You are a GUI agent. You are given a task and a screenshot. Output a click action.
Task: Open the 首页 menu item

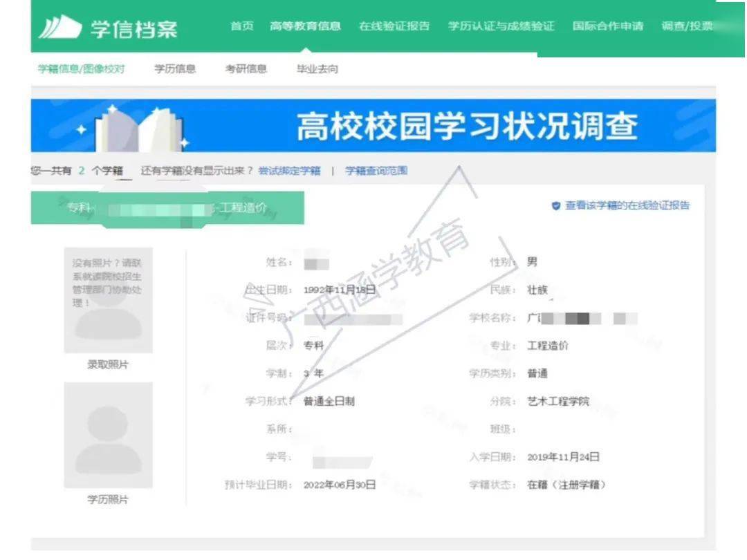coord(241,26)
